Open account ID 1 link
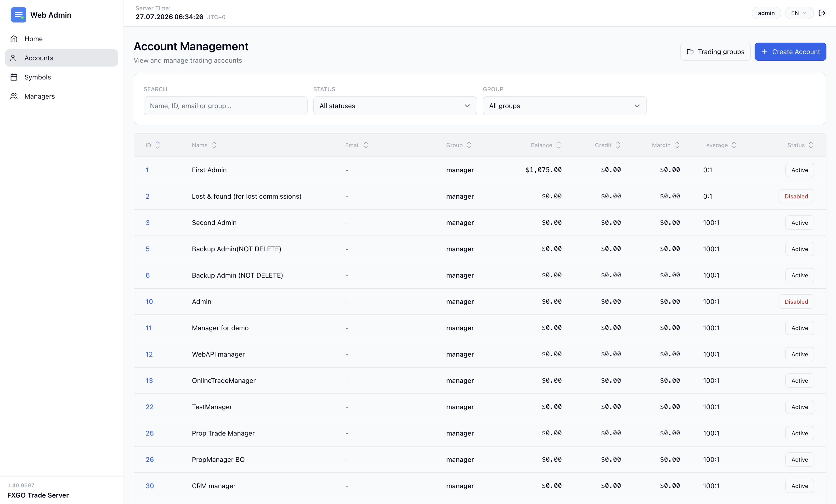 pyautogui.click(x=147, y=170)
